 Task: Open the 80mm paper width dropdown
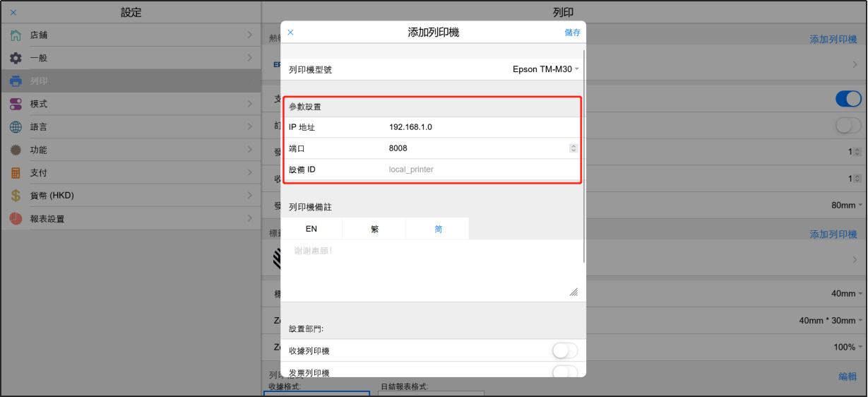tap(847, 205)
